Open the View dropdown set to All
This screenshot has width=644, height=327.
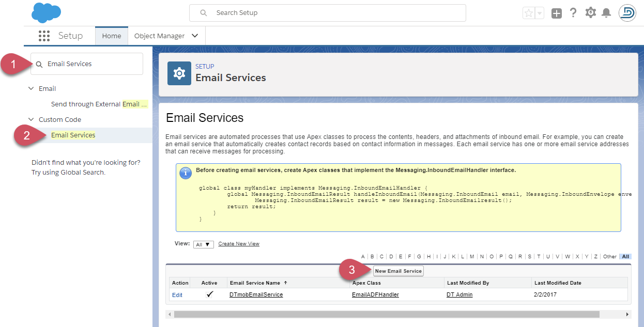click(x=203, y=244)
